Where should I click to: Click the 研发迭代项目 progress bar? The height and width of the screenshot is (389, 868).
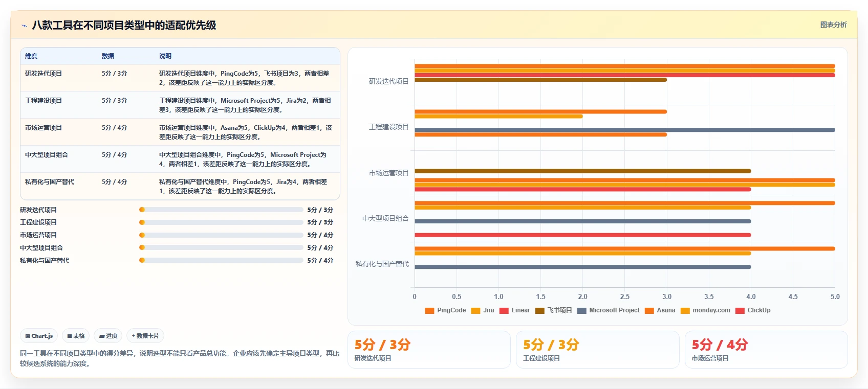coord(221,210)
